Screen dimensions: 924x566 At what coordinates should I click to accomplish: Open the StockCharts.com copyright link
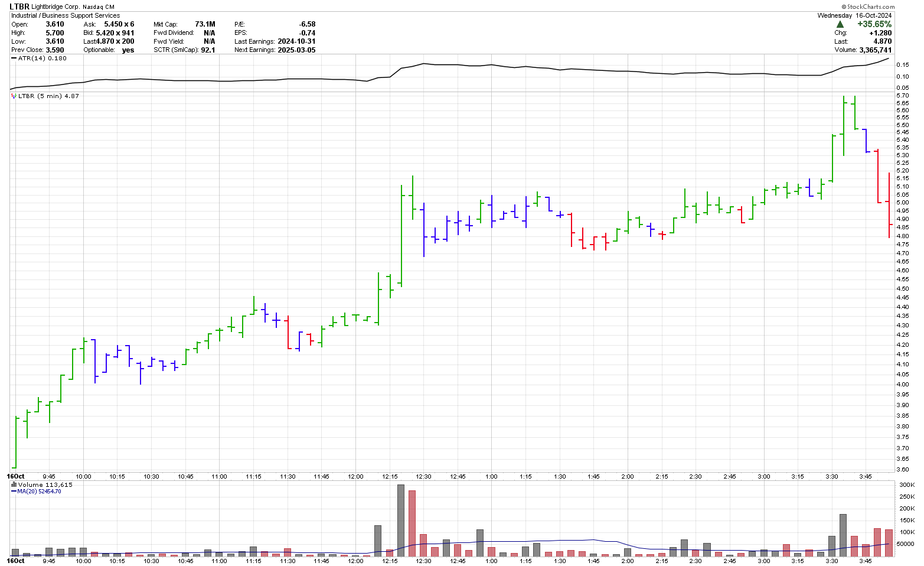pyautogui.click(x=867, y=6)
